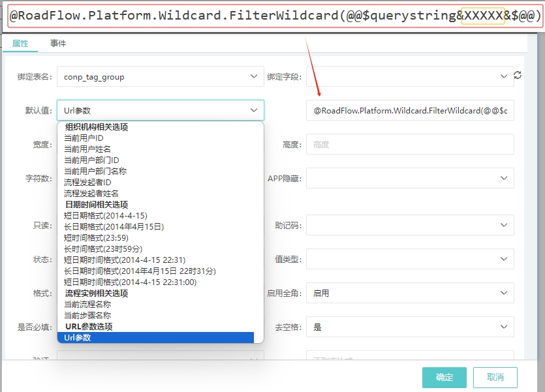Image resolution: width=545 pixels, height=392 pixels.
Task: Select 当前用户ID option in the list
Action: 155,138
